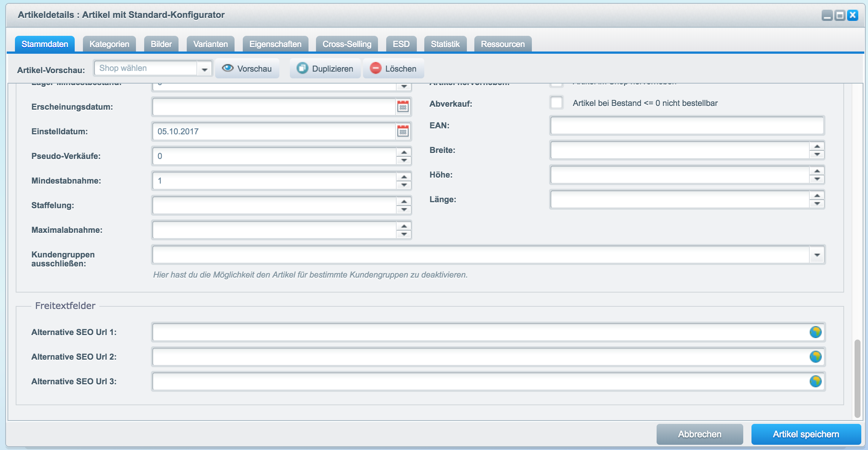Click into the EAN input field

(x=687, y=125)
